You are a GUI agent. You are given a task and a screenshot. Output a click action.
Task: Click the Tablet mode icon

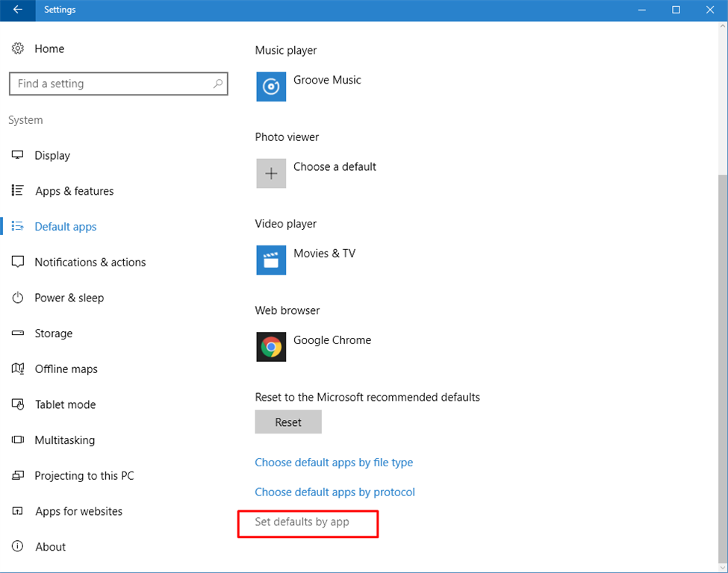[18, 404]
